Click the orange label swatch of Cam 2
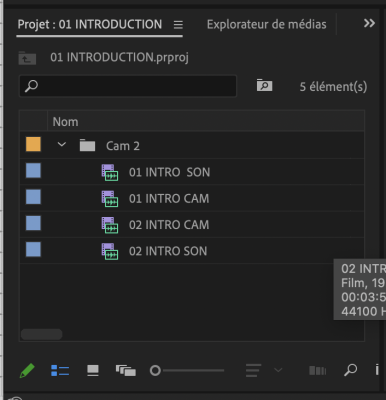 click(33, 145)
